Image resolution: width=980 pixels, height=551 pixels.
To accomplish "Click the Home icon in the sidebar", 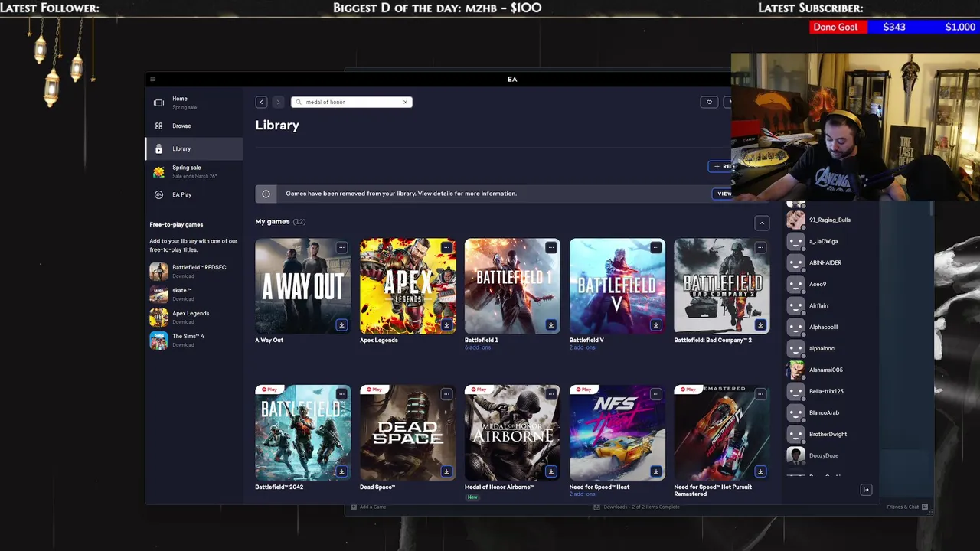I will point(158,103).
